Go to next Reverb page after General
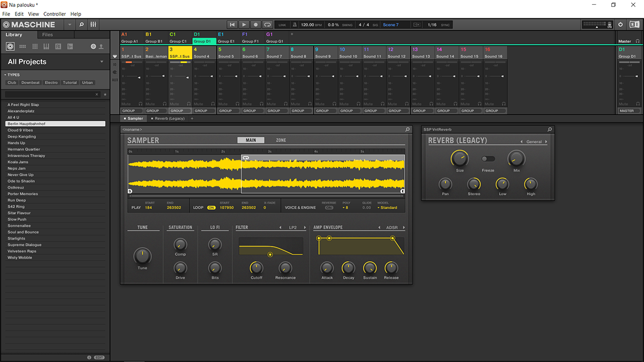644x362 pixels. click(546, 142)
